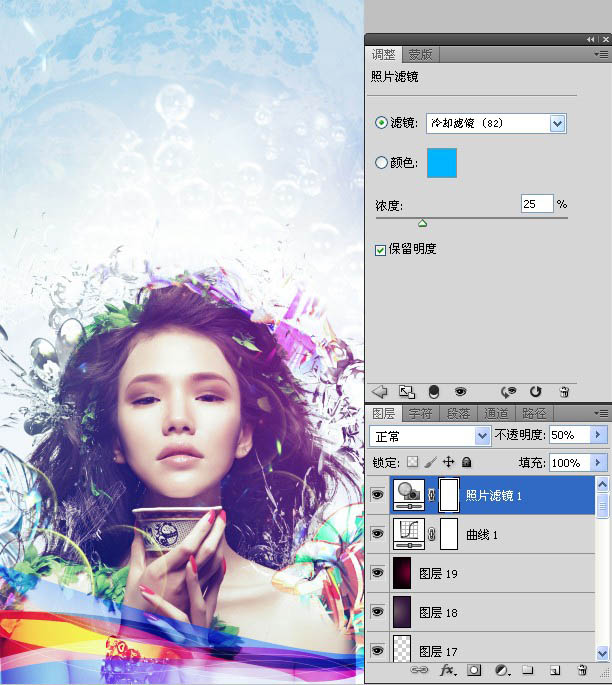Hide the 曲线 1 layer
Image resolution: width=612 pixels, height=685 pixels.
377,533
